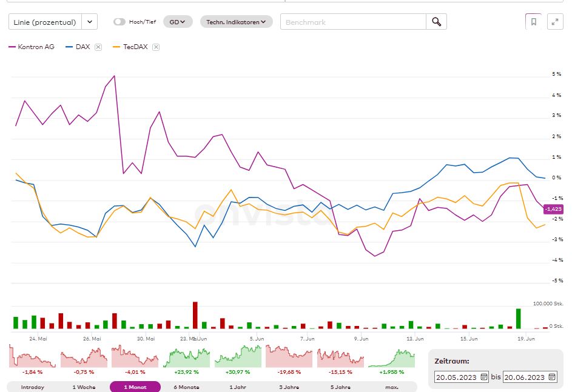Screen dimensions: 572x392
Task: Click the largest red volume bar
Action: click(195, 315)
